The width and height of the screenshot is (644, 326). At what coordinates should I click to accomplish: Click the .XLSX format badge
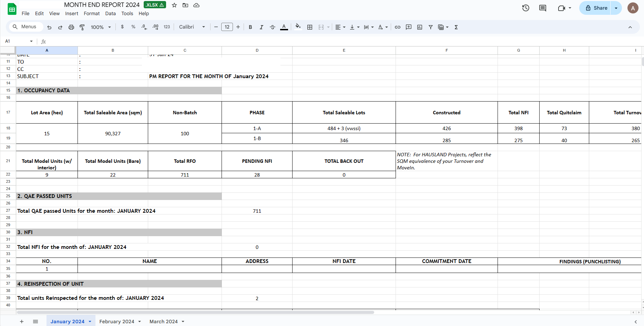pos(155,5)
